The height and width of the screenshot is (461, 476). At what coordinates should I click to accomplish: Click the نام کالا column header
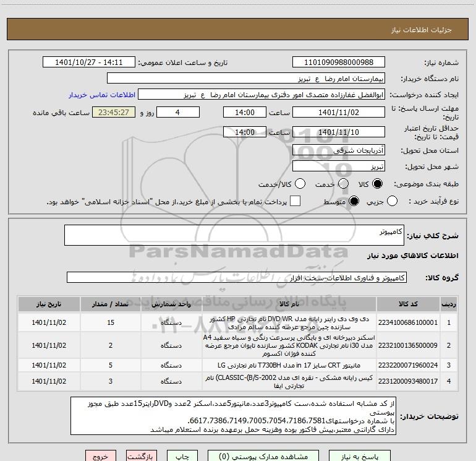coord(289,304)
